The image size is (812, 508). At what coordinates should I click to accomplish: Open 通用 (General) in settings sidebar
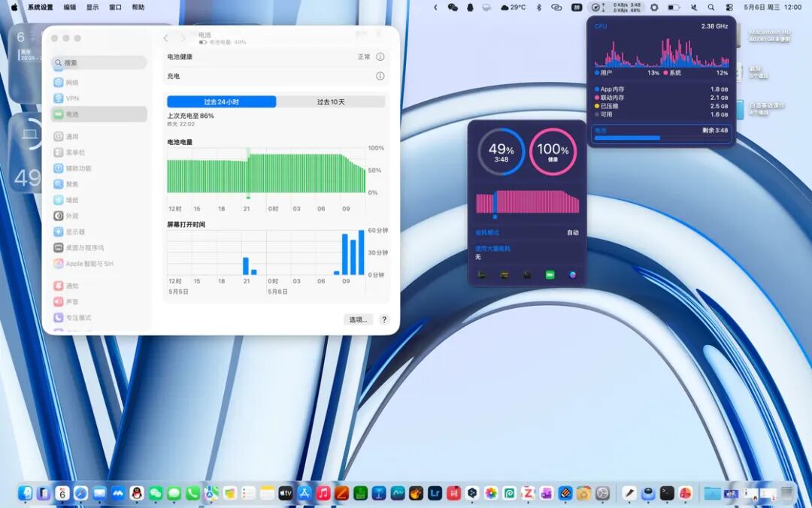(x=98, y=137)
